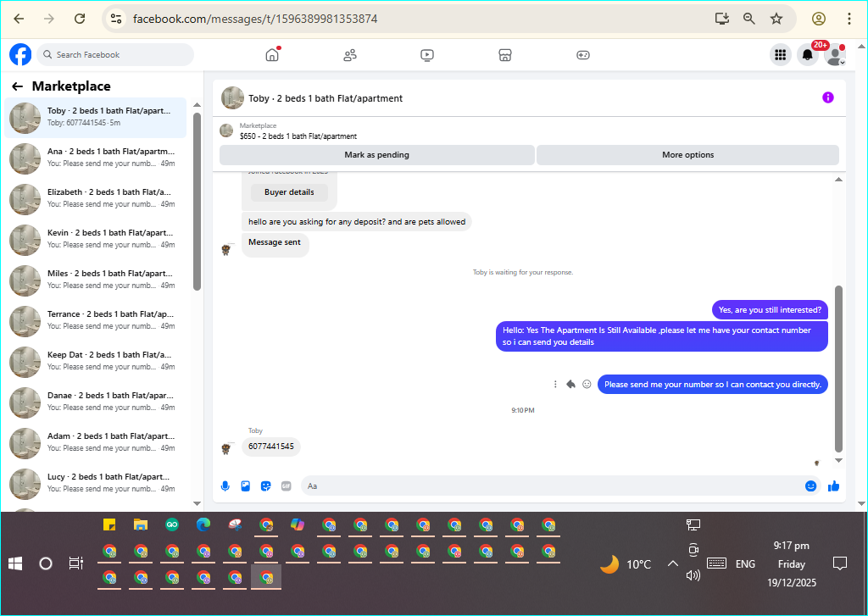The height and width of the screenshot is (616, 868).
Task: Open the Video (Watch) icon
Action: pyautogui.click(x=427, y=55)
